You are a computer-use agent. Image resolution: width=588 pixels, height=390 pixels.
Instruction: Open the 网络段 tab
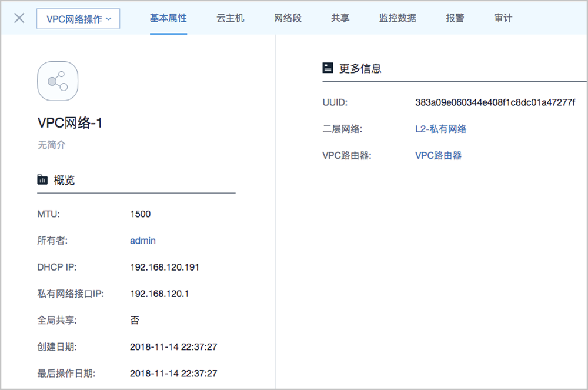click(x=288, y=18)
